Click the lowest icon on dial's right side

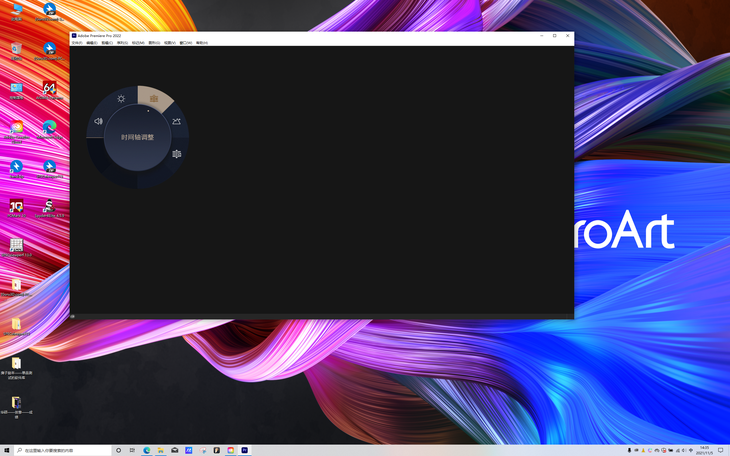point(176,154)
